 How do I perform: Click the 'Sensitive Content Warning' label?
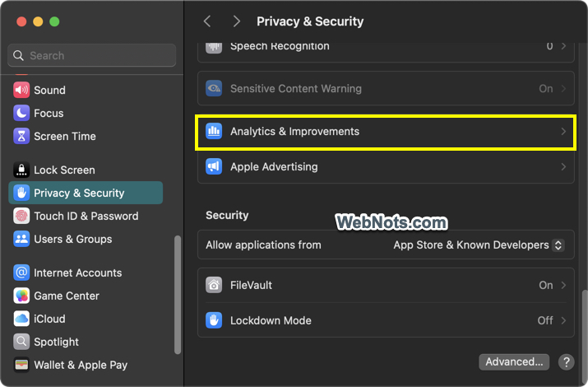coord(296,89)
